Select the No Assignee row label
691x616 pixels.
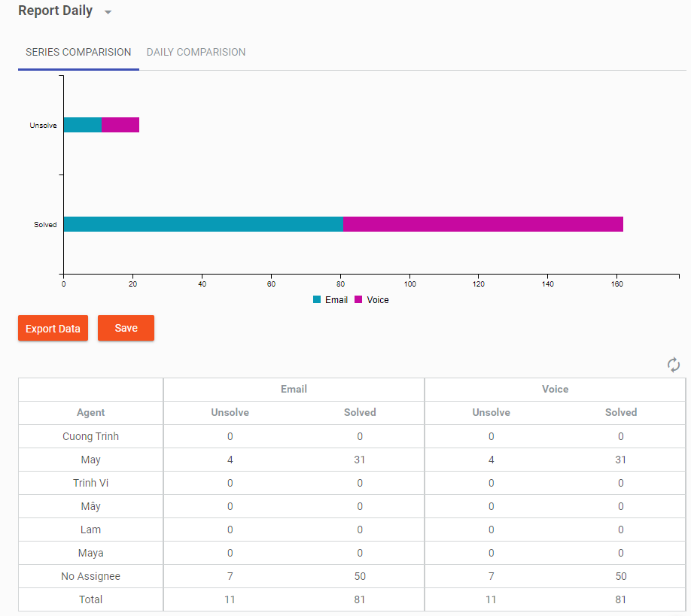point(91,576)
